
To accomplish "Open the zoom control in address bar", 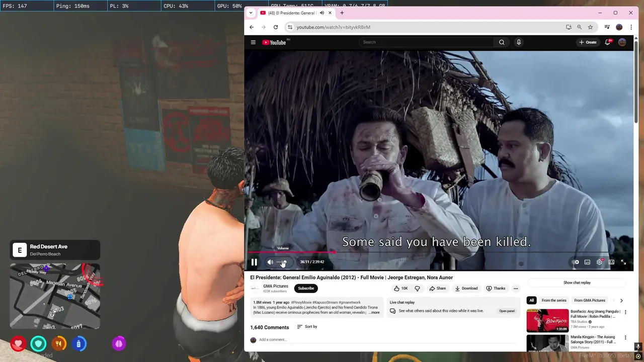I will [580, 27].
